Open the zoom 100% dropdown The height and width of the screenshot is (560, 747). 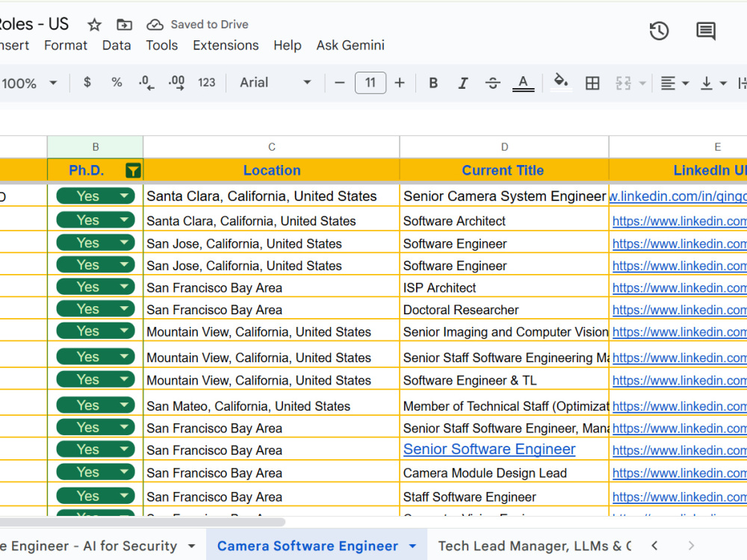click(29, 83)
